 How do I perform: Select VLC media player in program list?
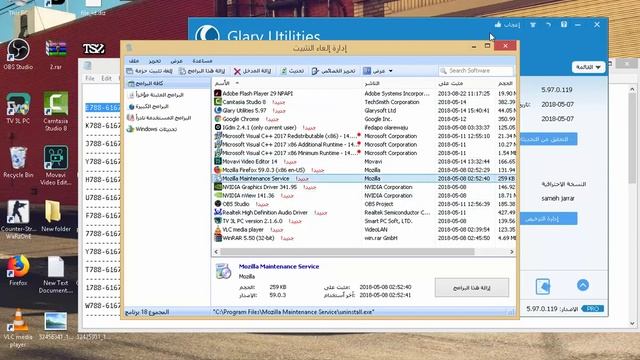pyautogui.click(x=364, y=229)
